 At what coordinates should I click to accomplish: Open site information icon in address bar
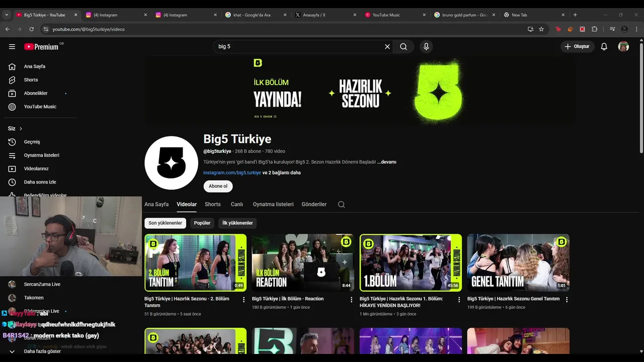pos(46,29)
